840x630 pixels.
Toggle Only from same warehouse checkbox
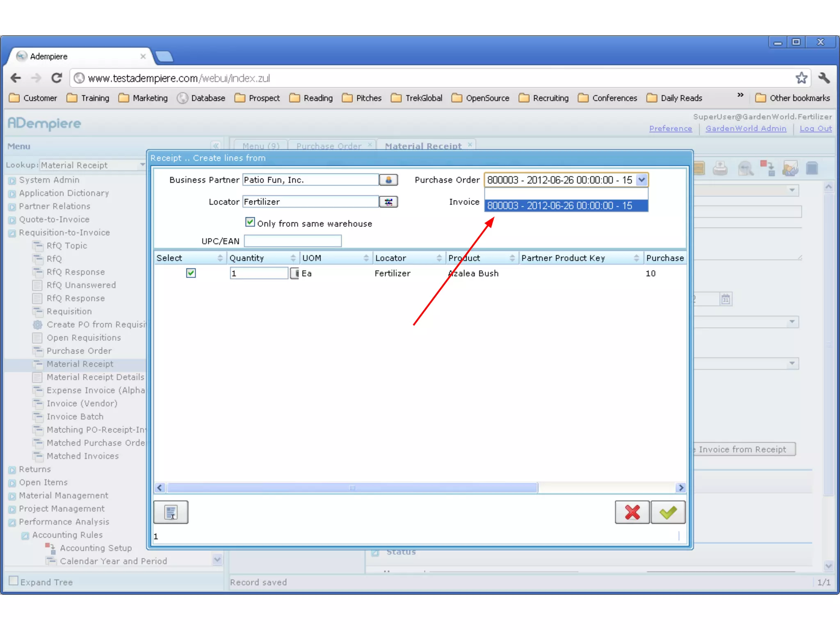(250, 222)
